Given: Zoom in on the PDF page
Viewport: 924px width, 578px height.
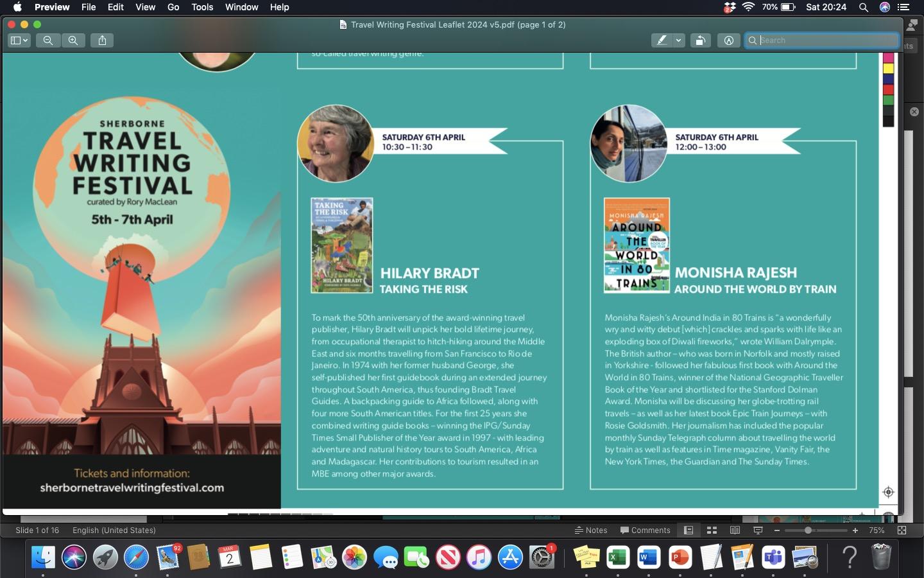Looking at the screenshot, I should 73,40.
